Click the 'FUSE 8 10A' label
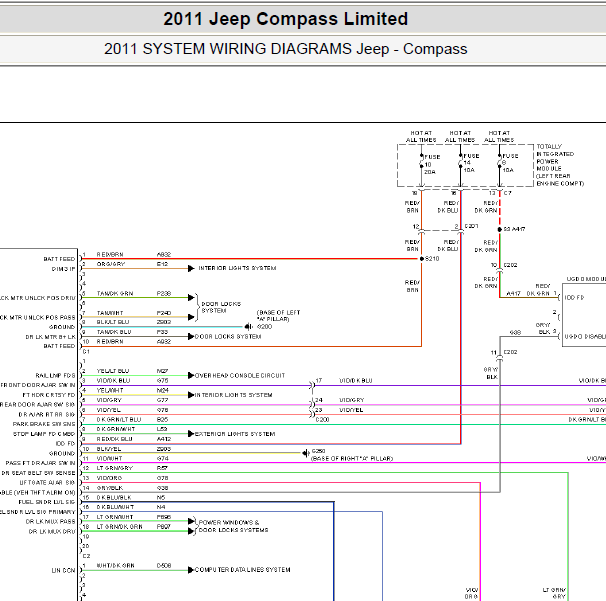Image resolution: width=606 pixels, height=601 pixels. (510, 163)
